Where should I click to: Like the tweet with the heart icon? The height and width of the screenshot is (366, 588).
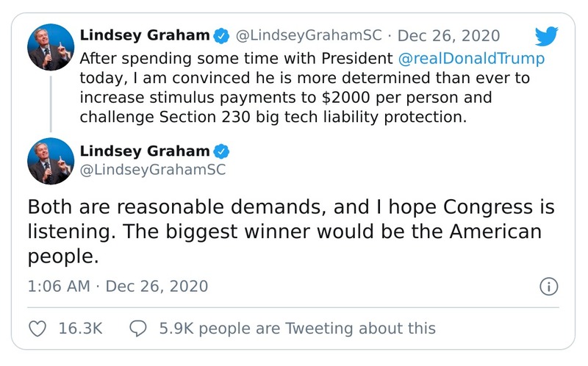(40, 329)
